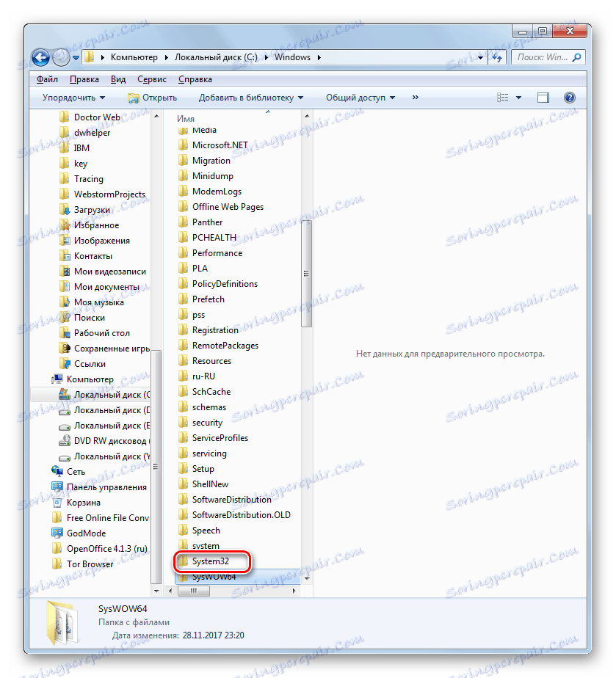This screenshot has width=616, height=678.
Task: Show more toolbar commands chevron
Action: (416, 98)
